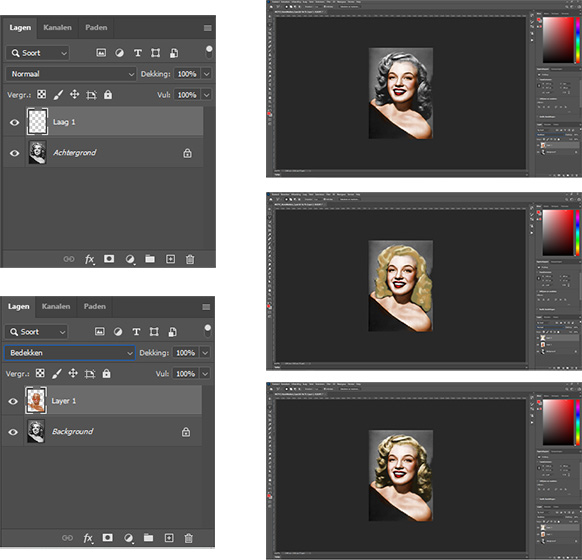The image size is (582, 560).
Task: Open the Bedekken blend mode dropdown
Action: click(x=69, y=353)
